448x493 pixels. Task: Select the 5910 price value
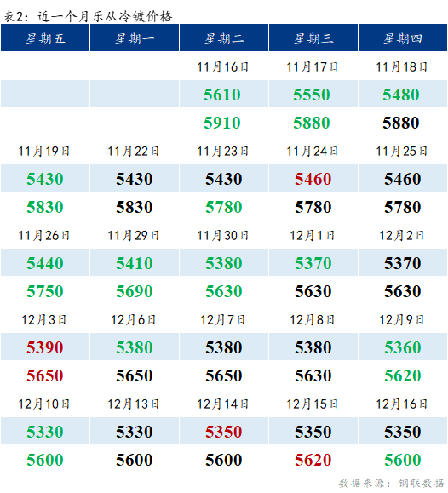(x=222, y=123)
